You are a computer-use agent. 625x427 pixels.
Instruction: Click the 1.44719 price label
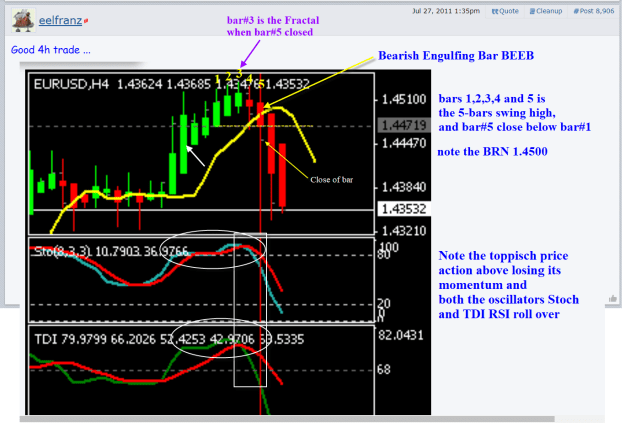[x=404, y=125]
